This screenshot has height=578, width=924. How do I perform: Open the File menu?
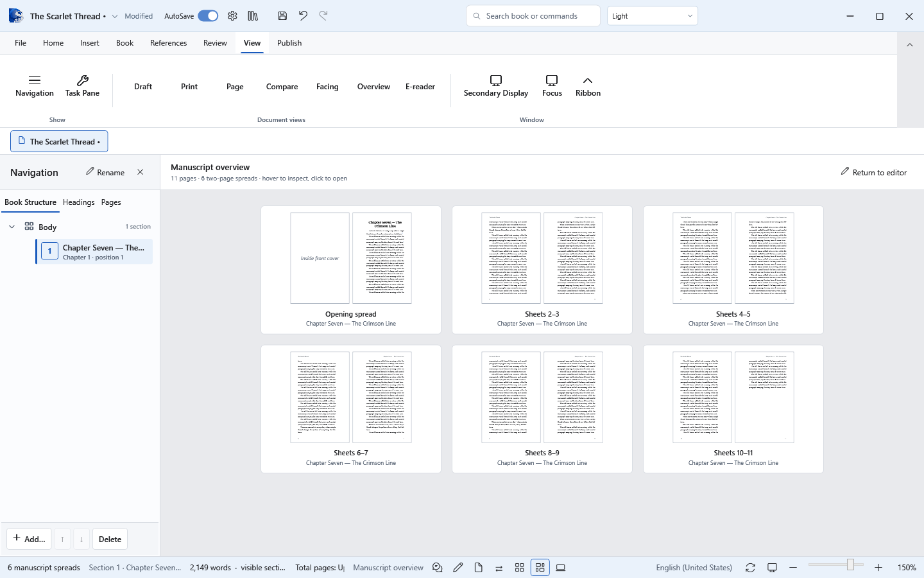click(21, 43)
